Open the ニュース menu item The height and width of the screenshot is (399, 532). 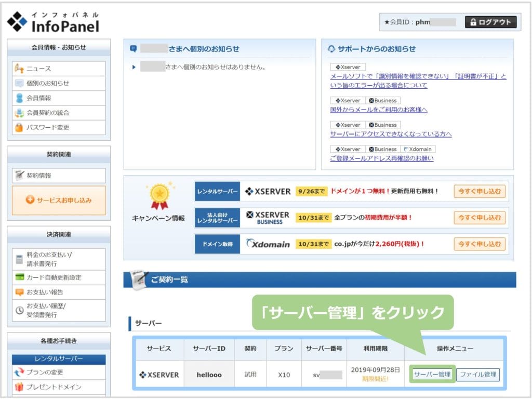pyautogui.click(x=59, y=69)
